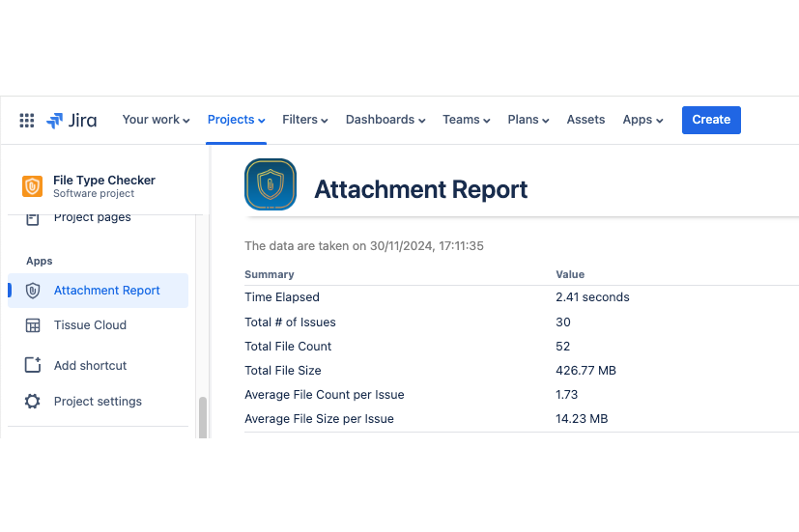This screenshot has width=799, height=532.
Task: Click Average File Size per Issue label
Action: (319, 419)
